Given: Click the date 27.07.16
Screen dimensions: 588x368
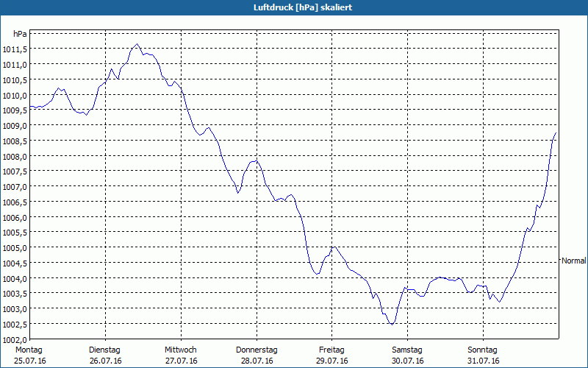Looking at the screenshot, I should tap(182, 361).
